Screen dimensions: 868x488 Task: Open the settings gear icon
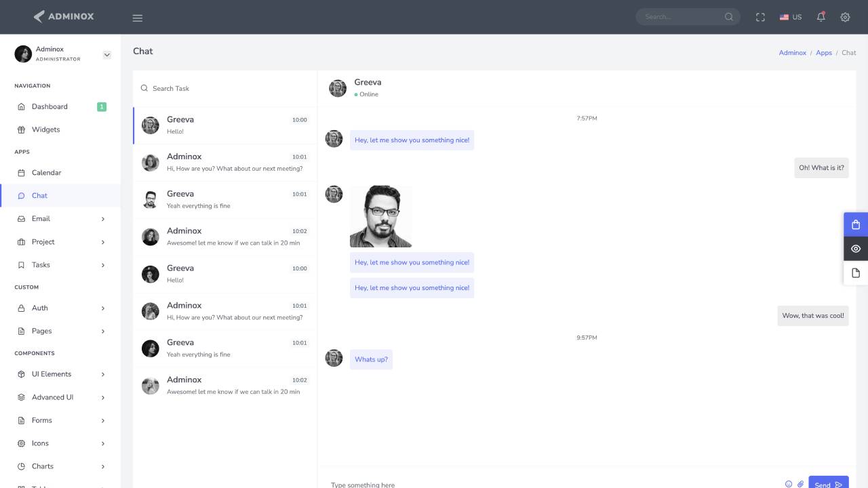coord(845,17)
